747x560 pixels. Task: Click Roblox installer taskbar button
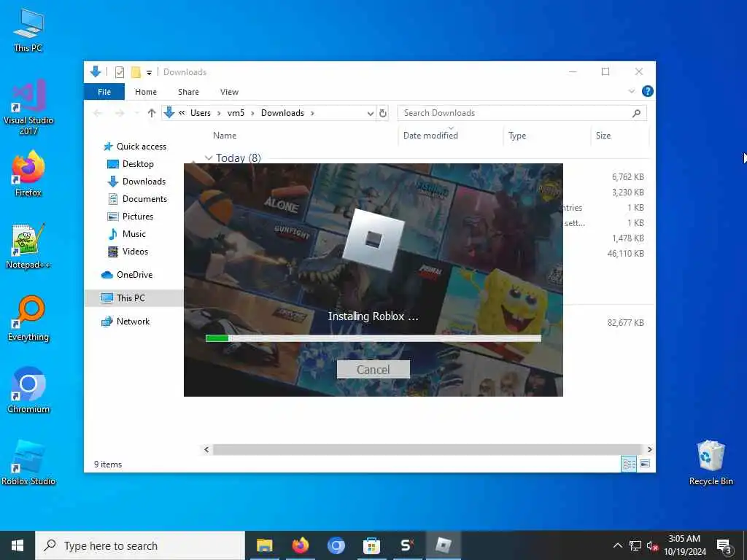[x=443, y=545]
